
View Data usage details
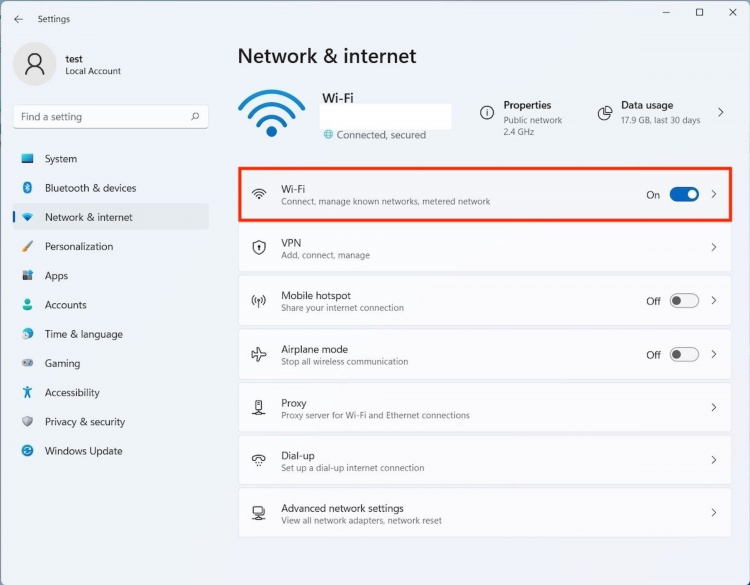(647, 105)
